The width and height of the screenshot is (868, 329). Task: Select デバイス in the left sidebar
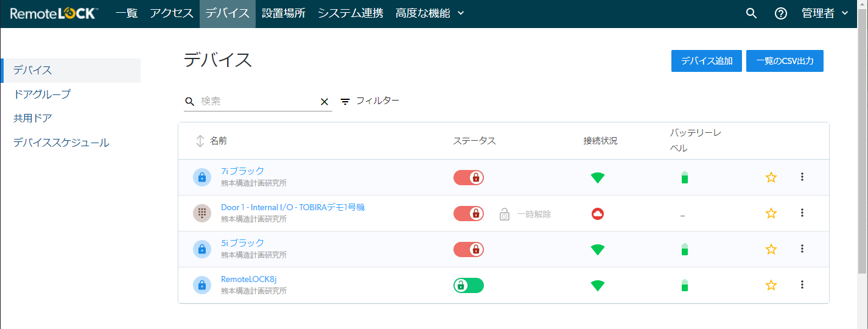coord(72,71)
